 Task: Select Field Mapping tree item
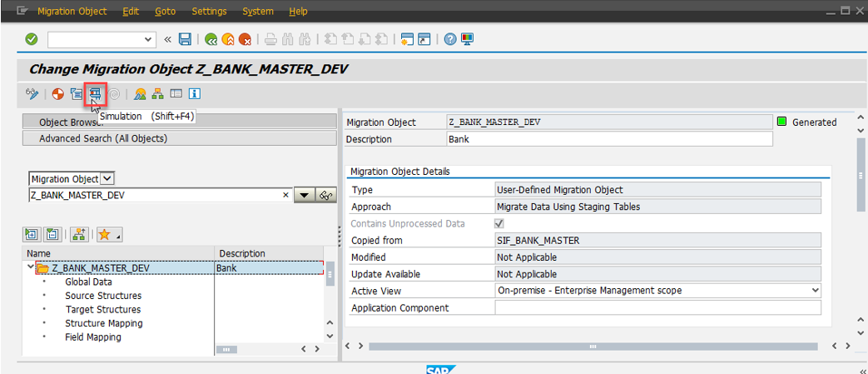(93, 337)
